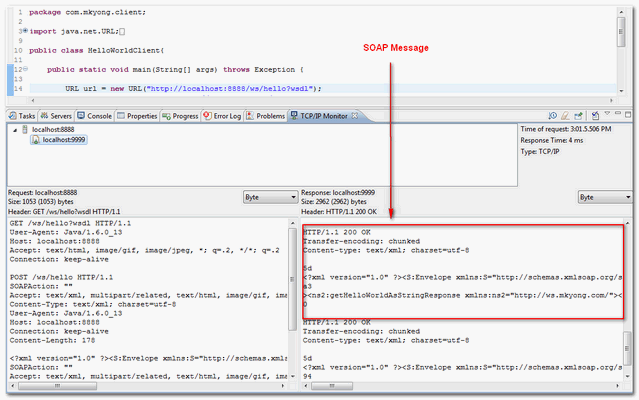Minimize the TCP/IP Monitor view panel
The height and width of the screenshot is (400, 639).
click(x=618, y=113)
